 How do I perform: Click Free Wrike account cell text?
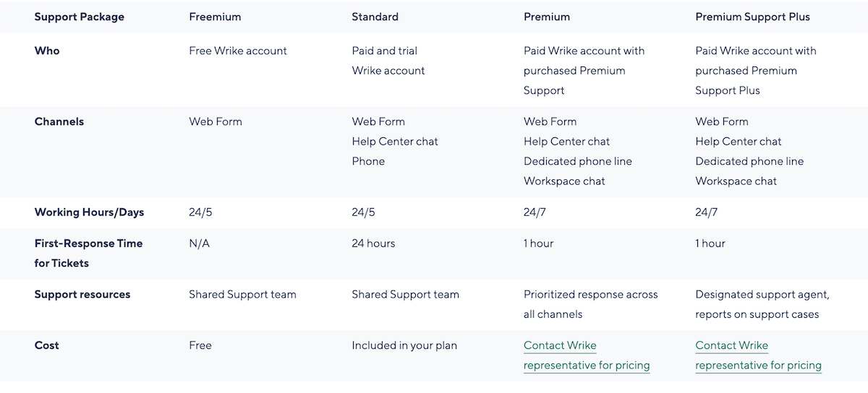pos(237,51)
